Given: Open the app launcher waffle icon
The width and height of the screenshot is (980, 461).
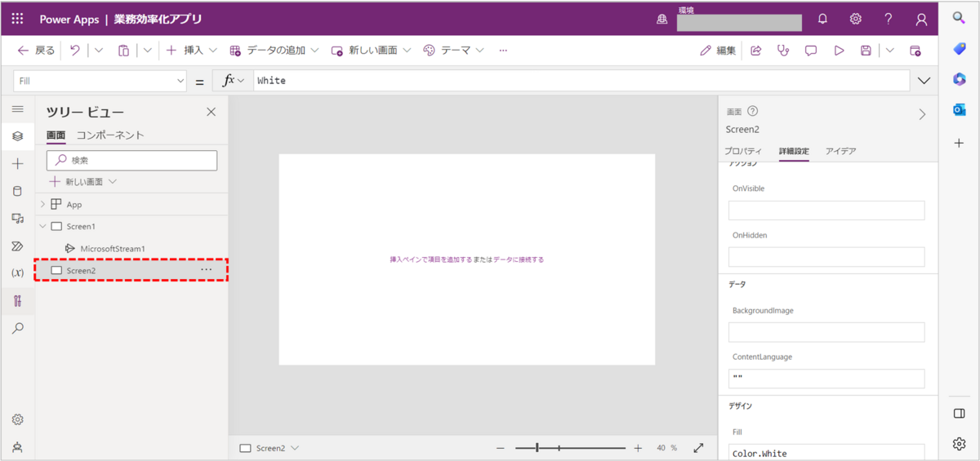Looking at the screenshot, I should coord(17,20).
